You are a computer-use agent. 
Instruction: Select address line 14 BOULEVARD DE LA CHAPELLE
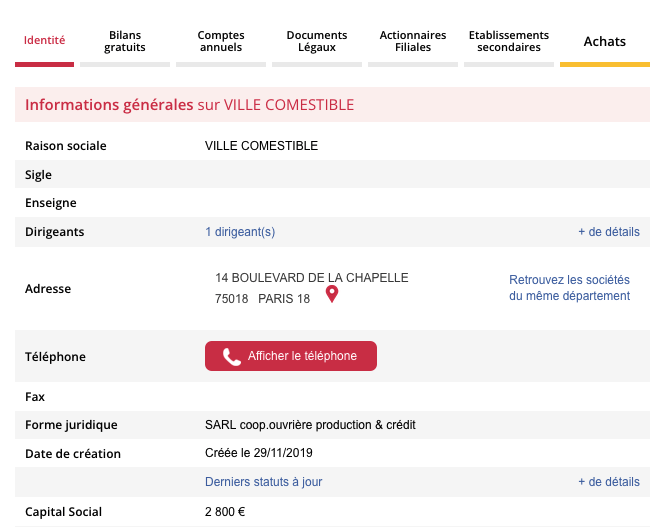point(312,278)
